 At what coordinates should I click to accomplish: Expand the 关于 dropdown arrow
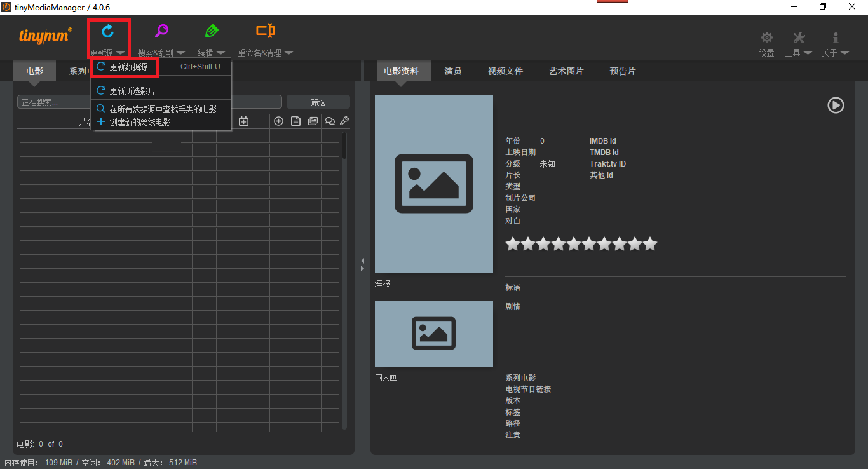pyautogui.click(x=844, y=53)
